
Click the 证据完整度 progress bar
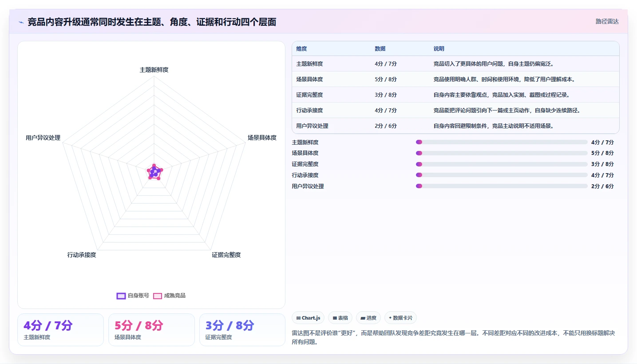click(502, 164)
